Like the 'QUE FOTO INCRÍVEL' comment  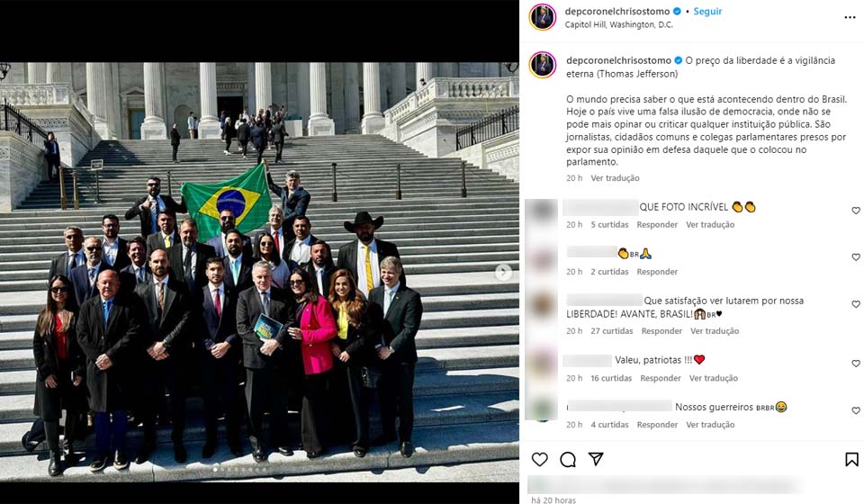[x=856, y=211]
